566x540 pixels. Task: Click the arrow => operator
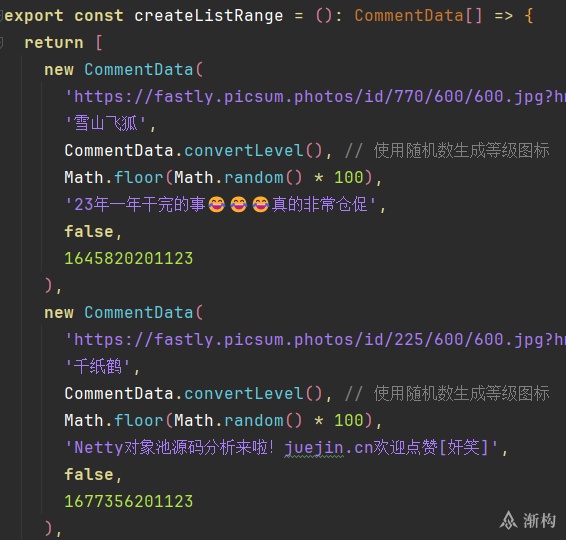coord(504,16)
